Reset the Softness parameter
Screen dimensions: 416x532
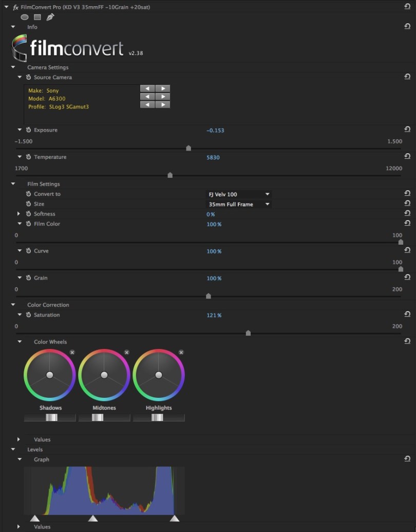click(407, 213)
